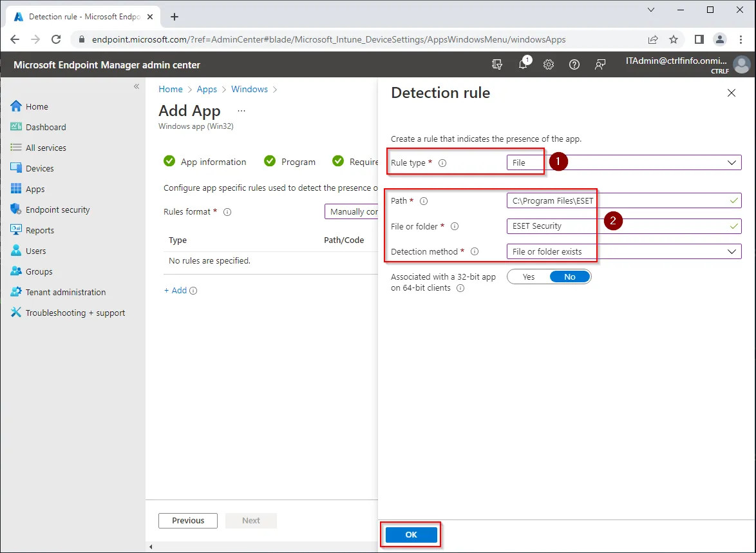Open All services in the sidebar

pyautogui.click(x=38, y=148)
